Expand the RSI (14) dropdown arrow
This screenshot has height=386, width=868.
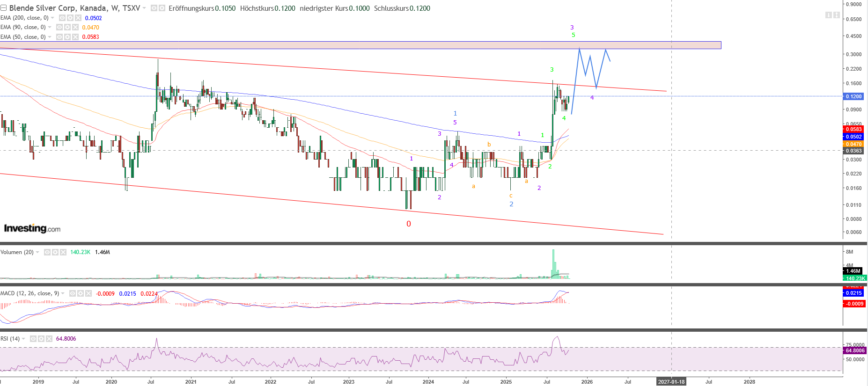(23, 339)
